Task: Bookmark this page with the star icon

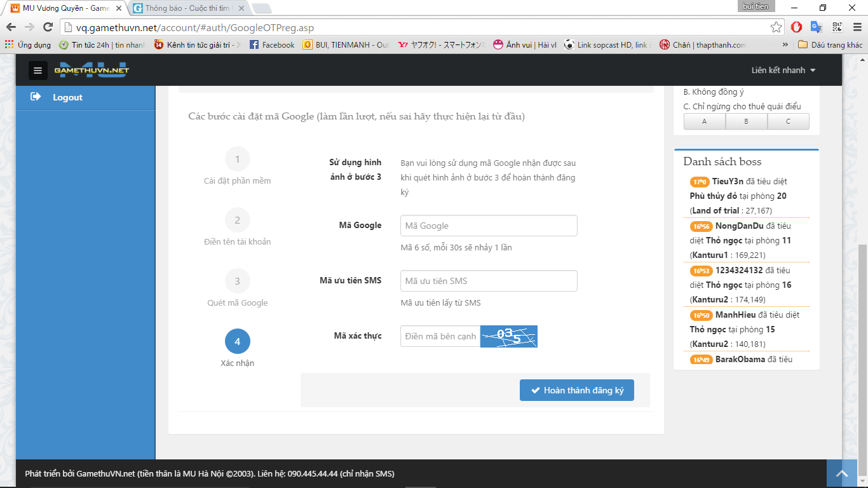Action: (776, 27)
